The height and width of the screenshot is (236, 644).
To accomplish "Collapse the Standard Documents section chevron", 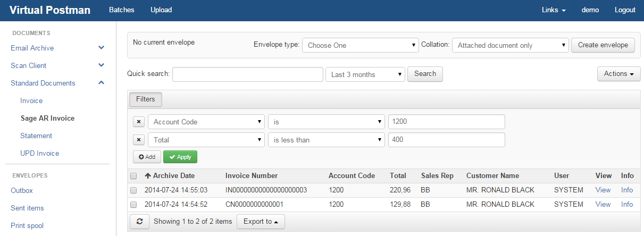I will (x=101, y=83).
